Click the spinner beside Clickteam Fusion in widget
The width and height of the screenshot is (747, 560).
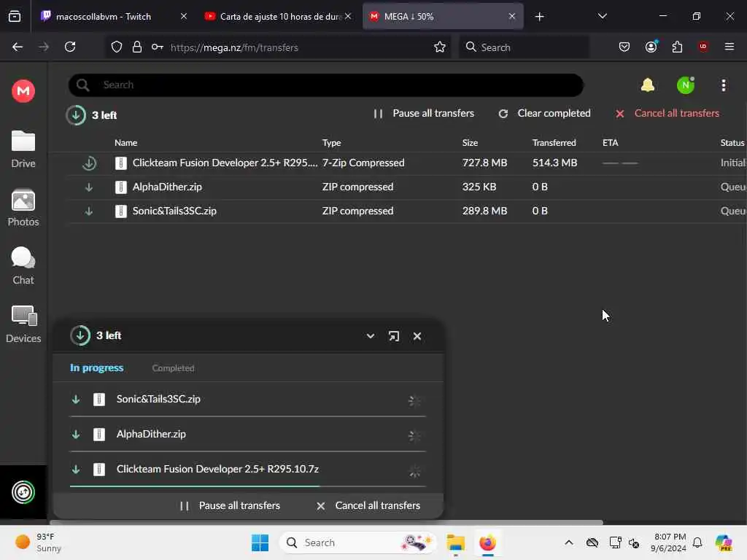point(414,471)
